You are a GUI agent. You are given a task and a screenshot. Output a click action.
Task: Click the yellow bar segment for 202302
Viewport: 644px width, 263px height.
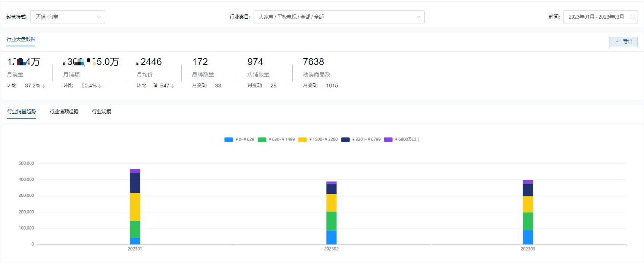point(332,203)
